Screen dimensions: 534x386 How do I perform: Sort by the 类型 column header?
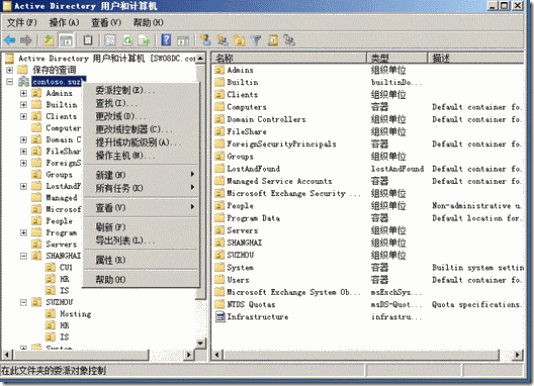point(397,58)
